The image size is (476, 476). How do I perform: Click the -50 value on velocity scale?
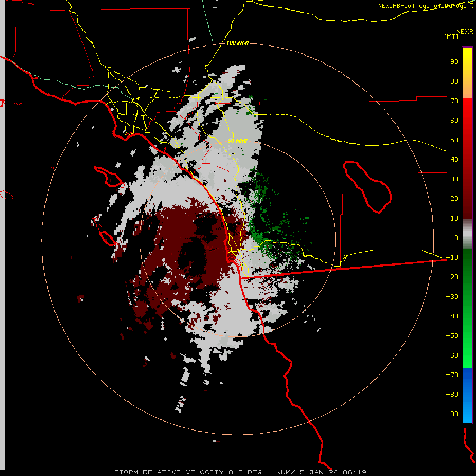(x=452, y=336)
